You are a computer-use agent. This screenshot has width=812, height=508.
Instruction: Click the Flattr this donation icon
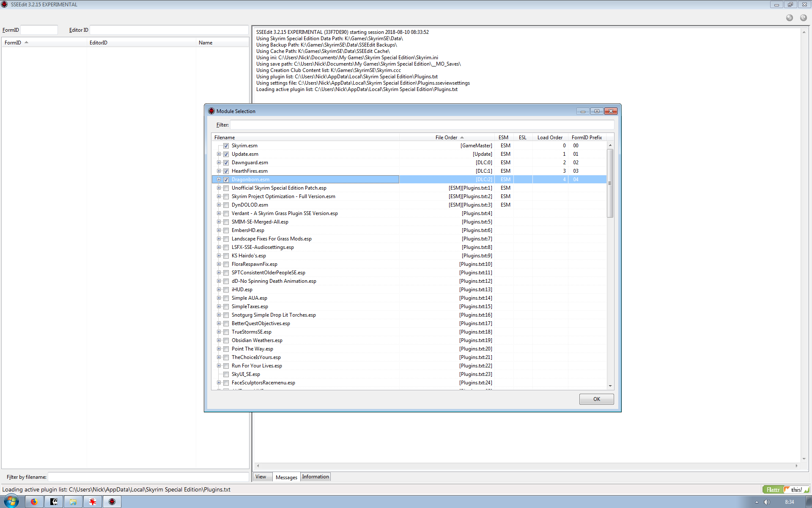[786, 489]
